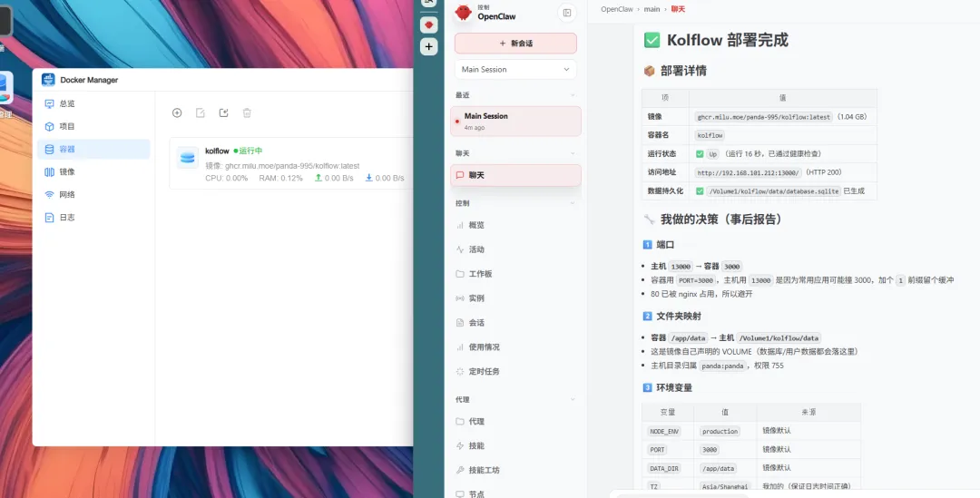The width and height of the screenshot is (980, 498).
Task: Open 活动 activity in OpenClaw
Action: point(515,249)
